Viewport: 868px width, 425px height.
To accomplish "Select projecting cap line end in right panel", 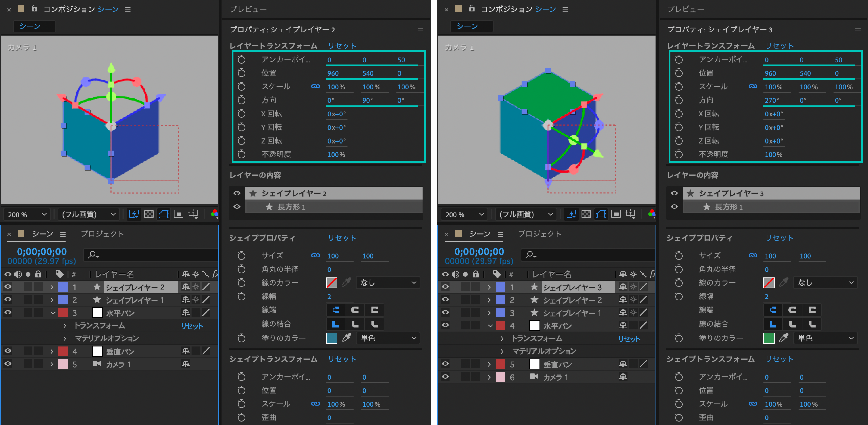I will 812,310.
